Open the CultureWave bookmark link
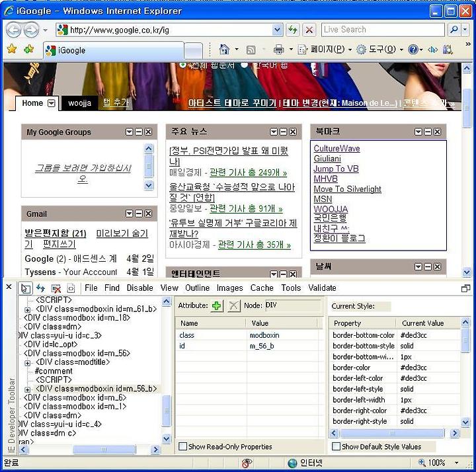Screen dimensions: 476x472 coord(337,149)
